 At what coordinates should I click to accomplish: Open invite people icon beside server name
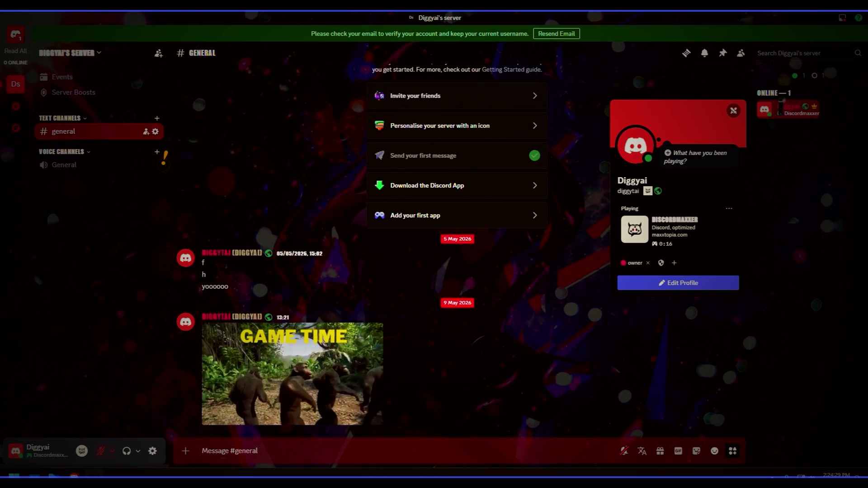(158, 53)
